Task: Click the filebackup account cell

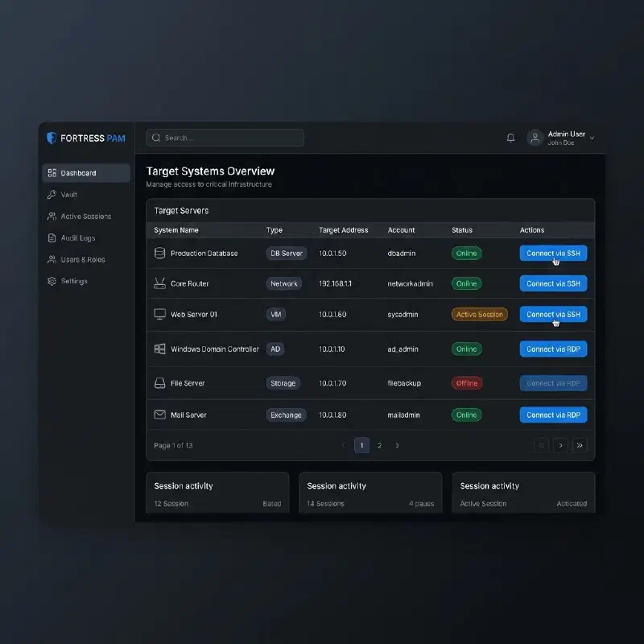Action: (x=404, y=383)
